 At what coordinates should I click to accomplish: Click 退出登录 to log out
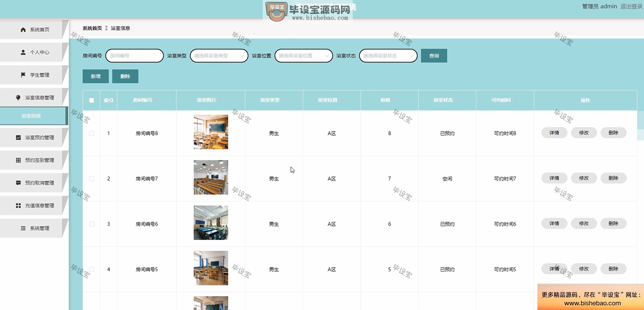point(631,6)
